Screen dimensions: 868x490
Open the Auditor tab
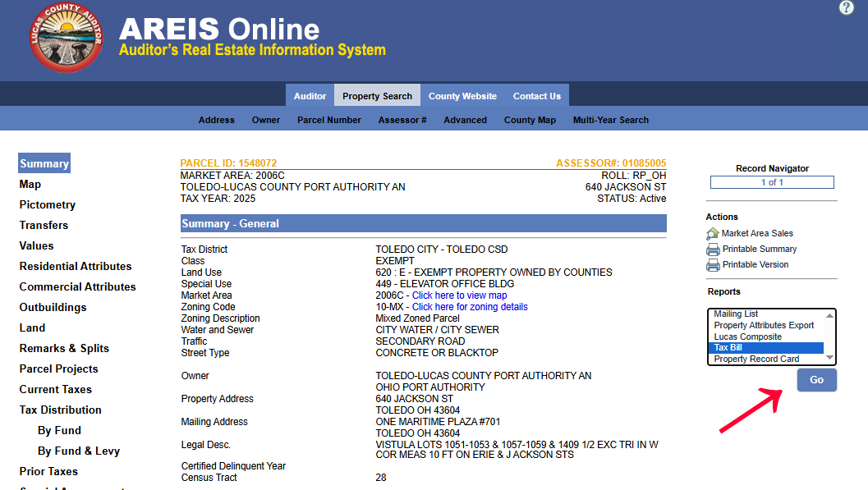tap(310, 96)
